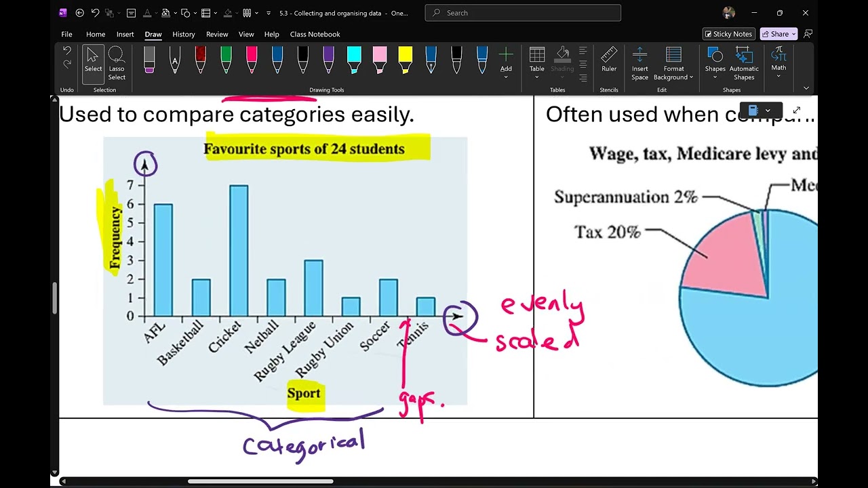Click the Select arrow tool

pos(94,64)
